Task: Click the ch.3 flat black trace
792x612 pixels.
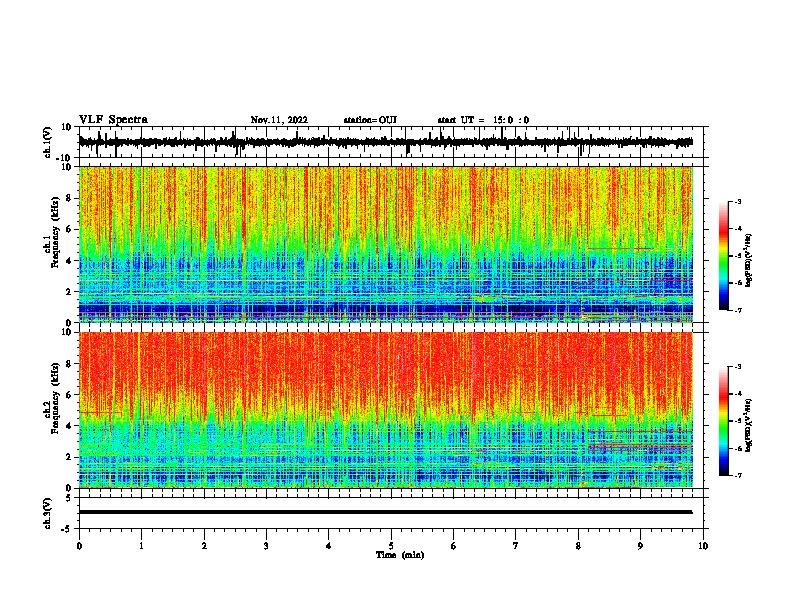Action: coord(385,512)
